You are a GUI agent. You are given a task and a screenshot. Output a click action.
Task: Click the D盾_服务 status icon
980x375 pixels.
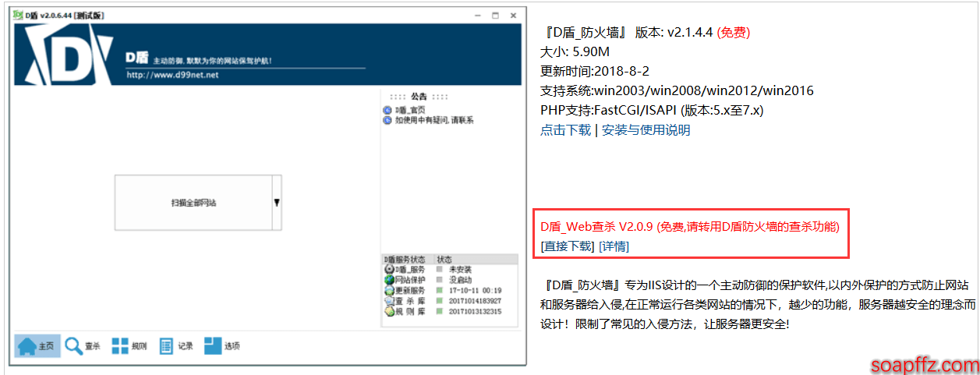point(389,269)
